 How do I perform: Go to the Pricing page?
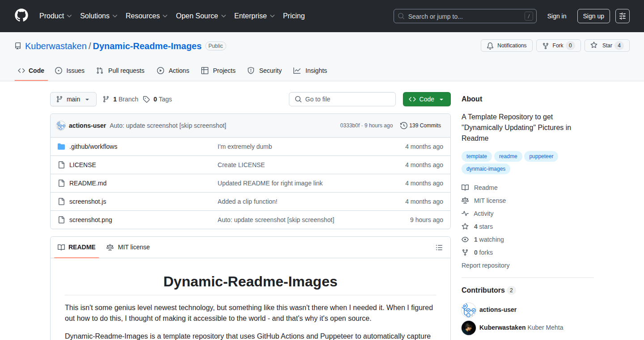pos(294,16)
